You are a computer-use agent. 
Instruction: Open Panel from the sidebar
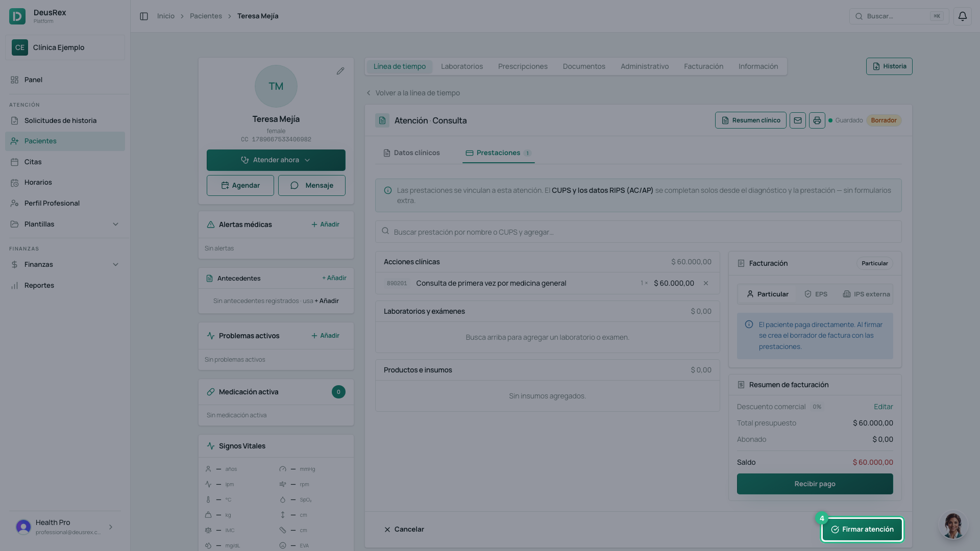click(65, 80)
